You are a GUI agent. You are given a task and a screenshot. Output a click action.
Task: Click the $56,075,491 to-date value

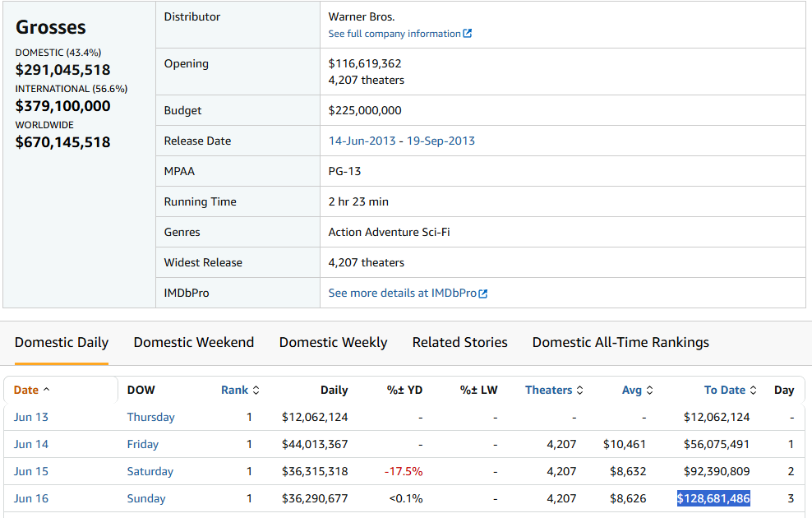click(717, 445)
